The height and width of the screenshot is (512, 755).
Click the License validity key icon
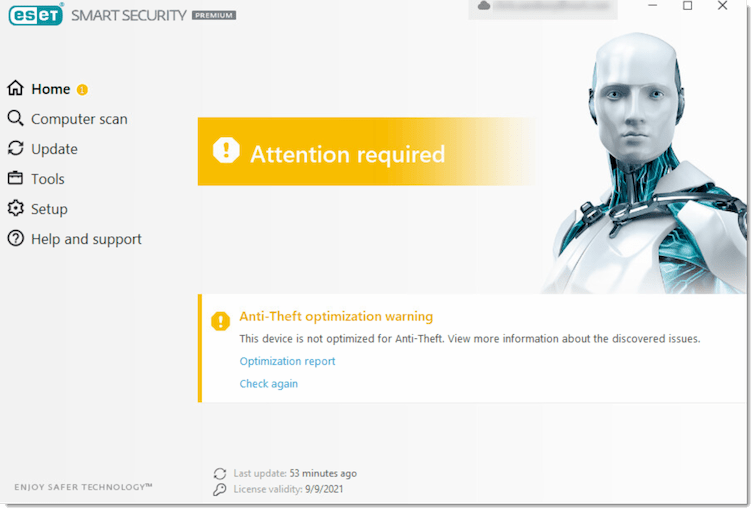(x=220, y=490)
